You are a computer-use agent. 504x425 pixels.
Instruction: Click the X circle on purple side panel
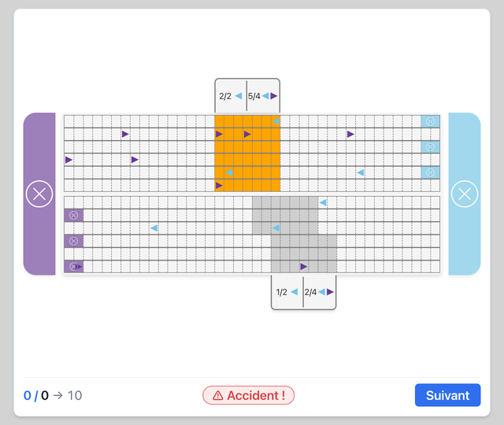[x=39, y=194]
